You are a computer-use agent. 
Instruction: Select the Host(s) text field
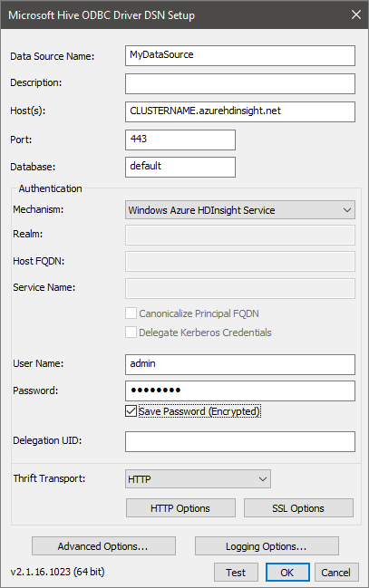240,111
